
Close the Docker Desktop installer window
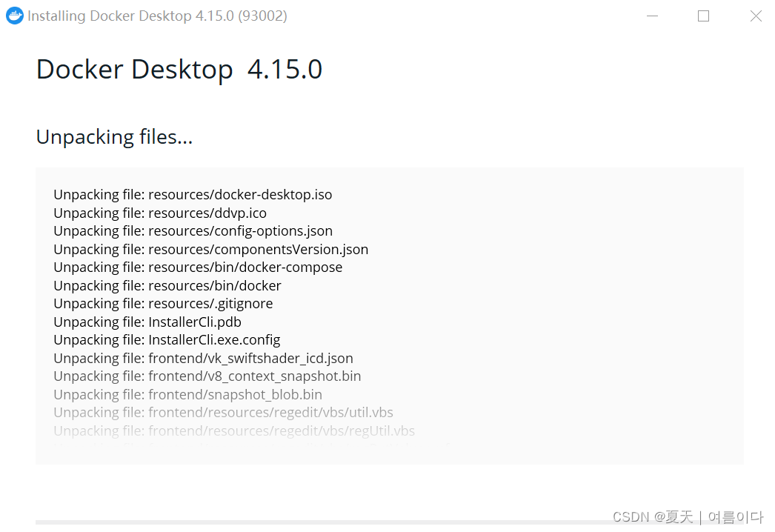pyautogui.click(x=756, y=16)
